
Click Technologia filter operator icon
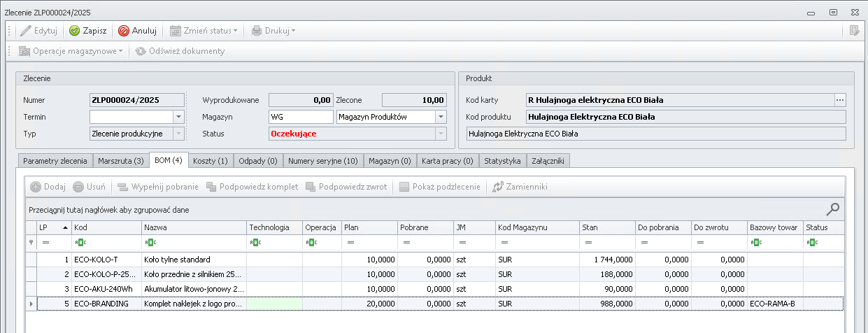[x=254, y=243]
